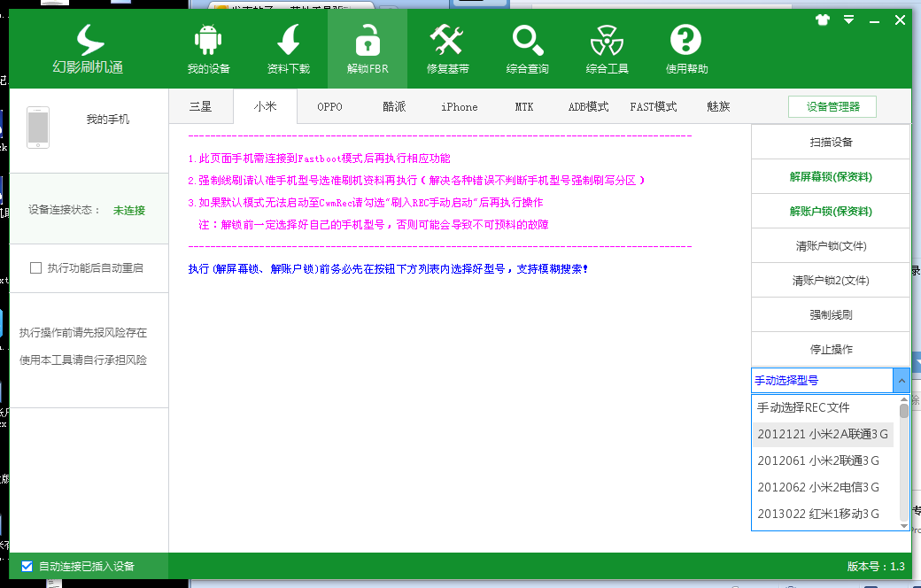Open the ADB模式 tab

[589, 106]
